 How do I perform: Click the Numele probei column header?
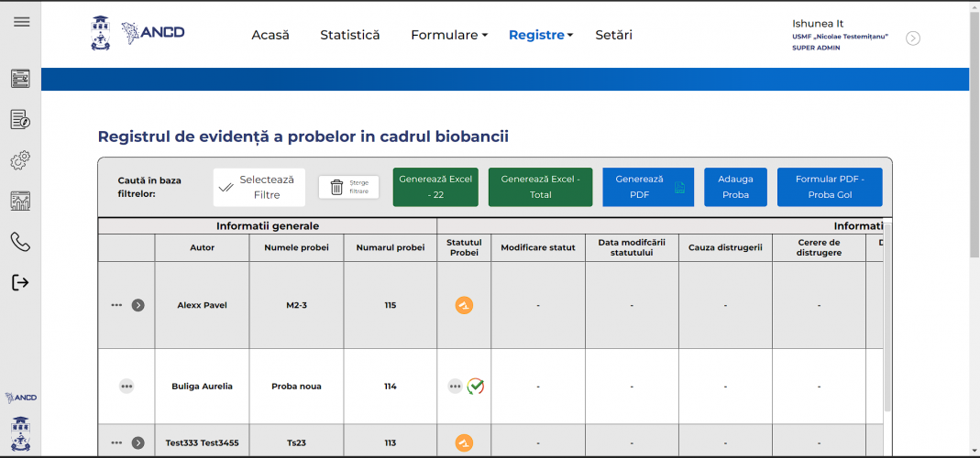296,247
